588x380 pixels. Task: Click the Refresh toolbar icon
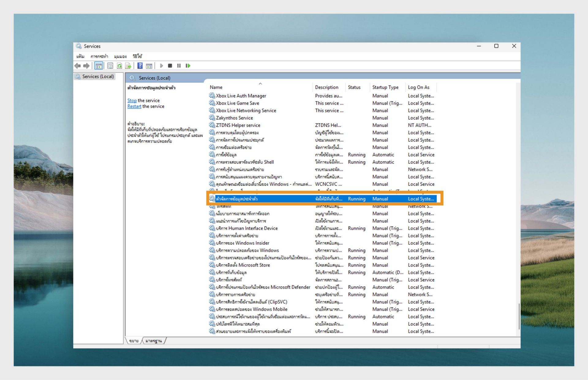[119, 66]
